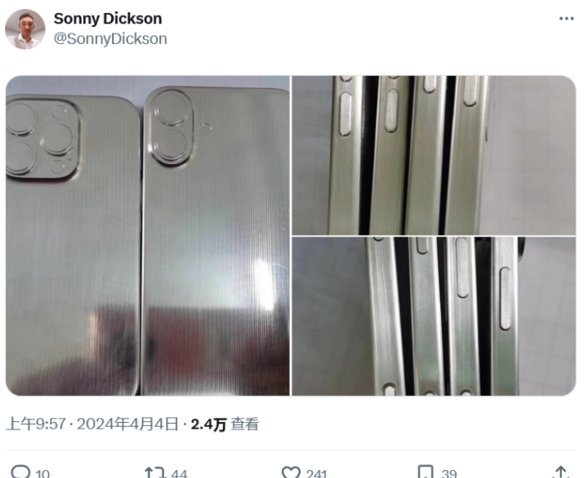Click the 上午9:57 timestamp
This screenshot has width=587, height=478.
[x=36, y=424]
